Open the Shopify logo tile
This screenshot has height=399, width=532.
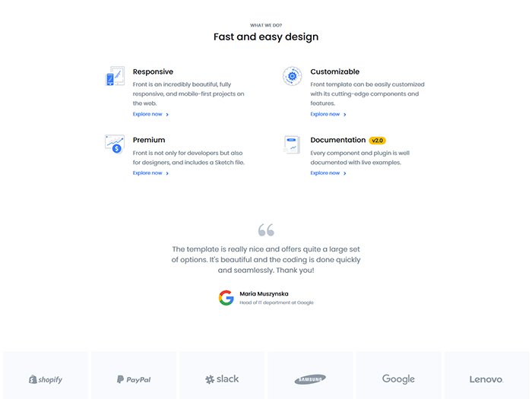(46, 378)
